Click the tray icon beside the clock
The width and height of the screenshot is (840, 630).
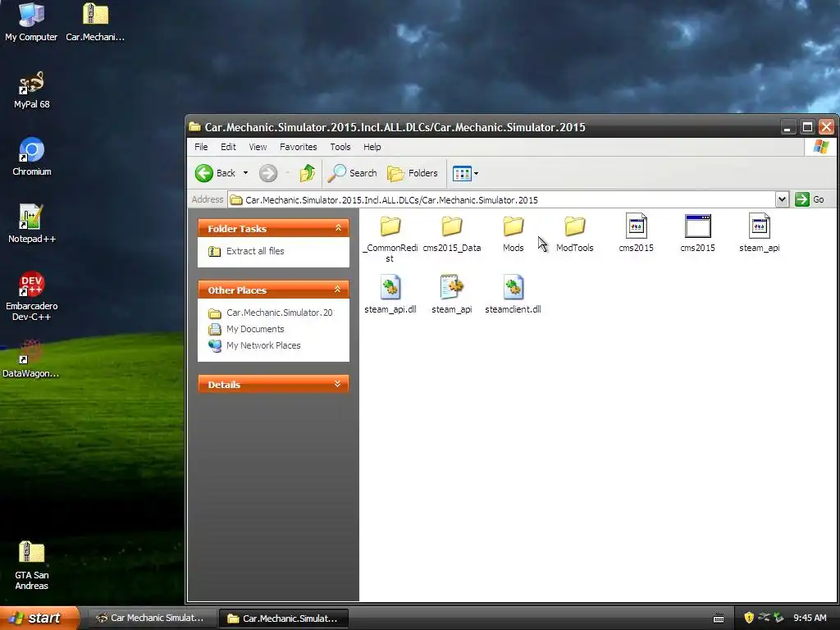(779, 618)
